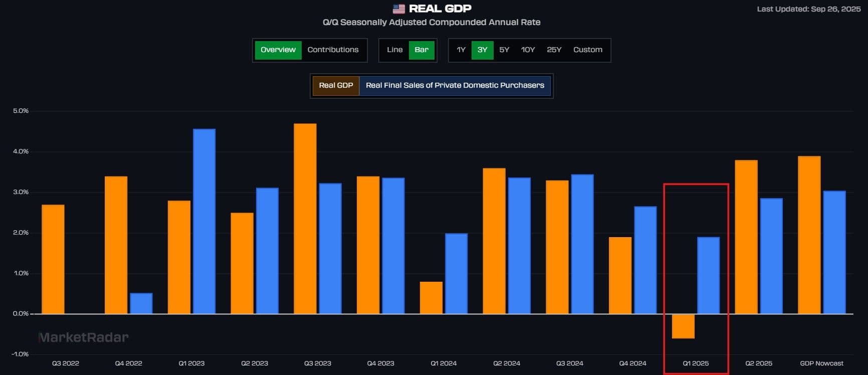
Task: Click the orange Q3 2023 bar
Action: [305, 219]
